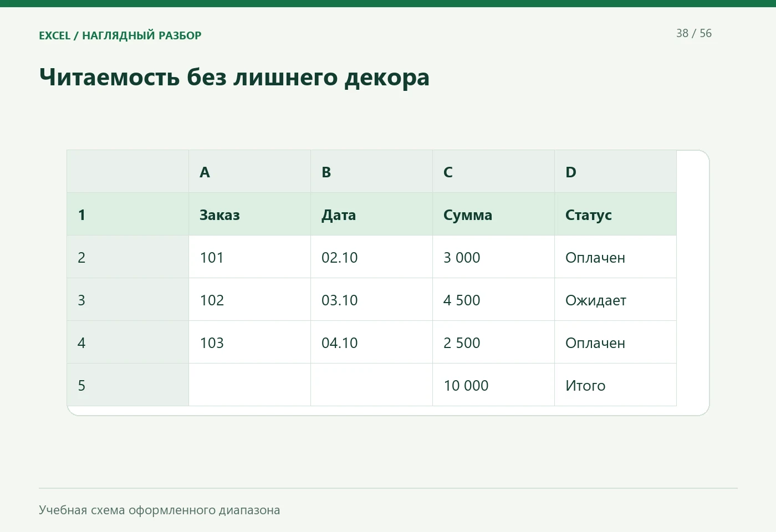The width and height of the screenshot is (776, 532).
Task: Select the amount cell "2 500"
Action: coord(493,342)
